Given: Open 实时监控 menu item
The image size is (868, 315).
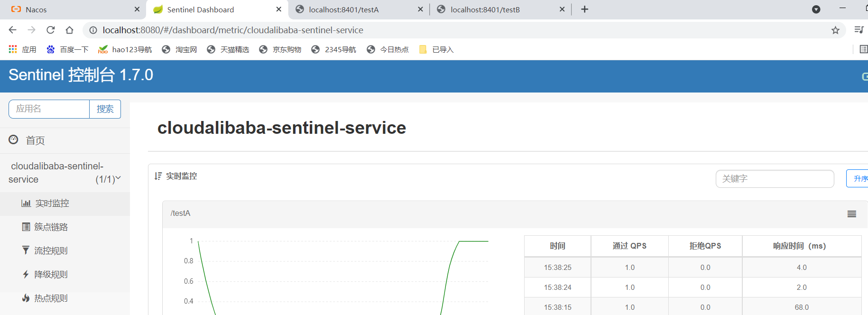Looking at the screenshot, I should point(65,204).
